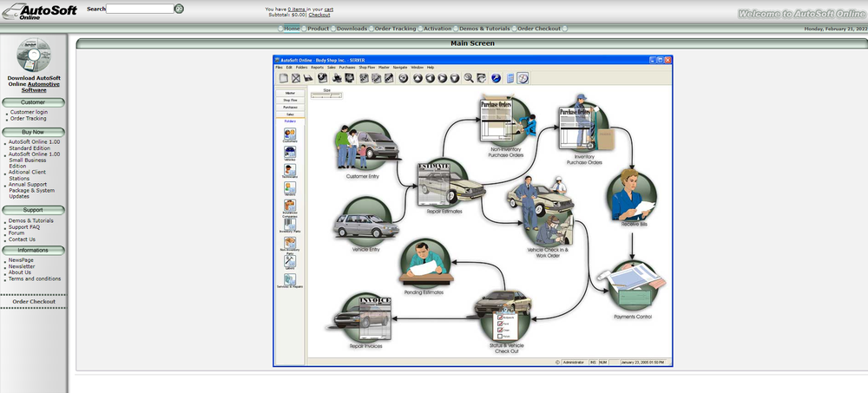Click the Pending Estimates man graphic
The image size is (868, 393).
pos(425,262)
